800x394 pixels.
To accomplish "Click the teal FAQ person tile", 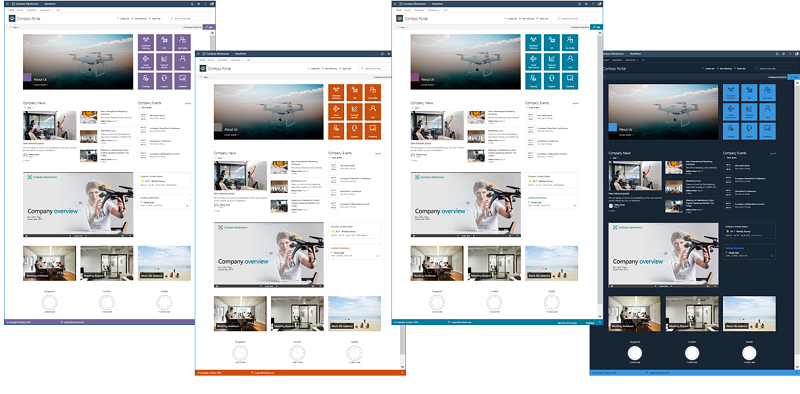I will pos(570,62).
